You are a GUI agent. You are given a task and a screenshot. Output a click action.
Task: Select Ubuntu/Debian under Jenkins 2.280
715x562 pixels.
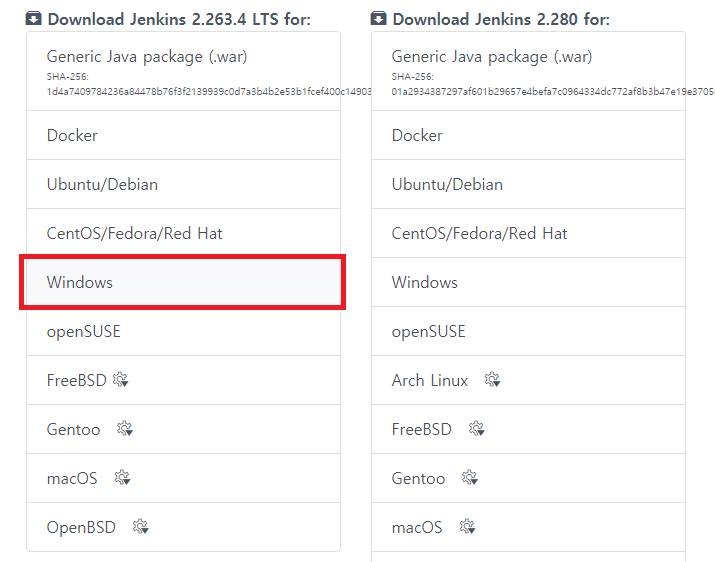click(528, 184)
